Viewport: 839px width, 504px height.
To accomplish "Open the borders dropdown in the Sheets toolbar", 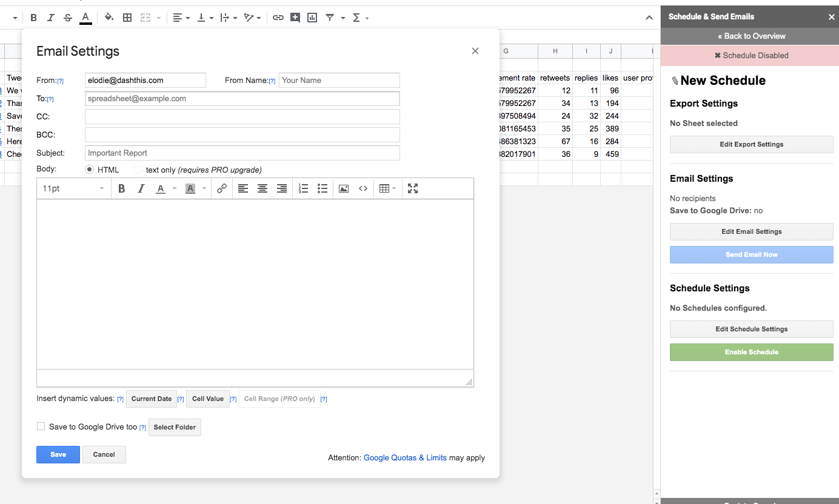I will tap(127, 17).
